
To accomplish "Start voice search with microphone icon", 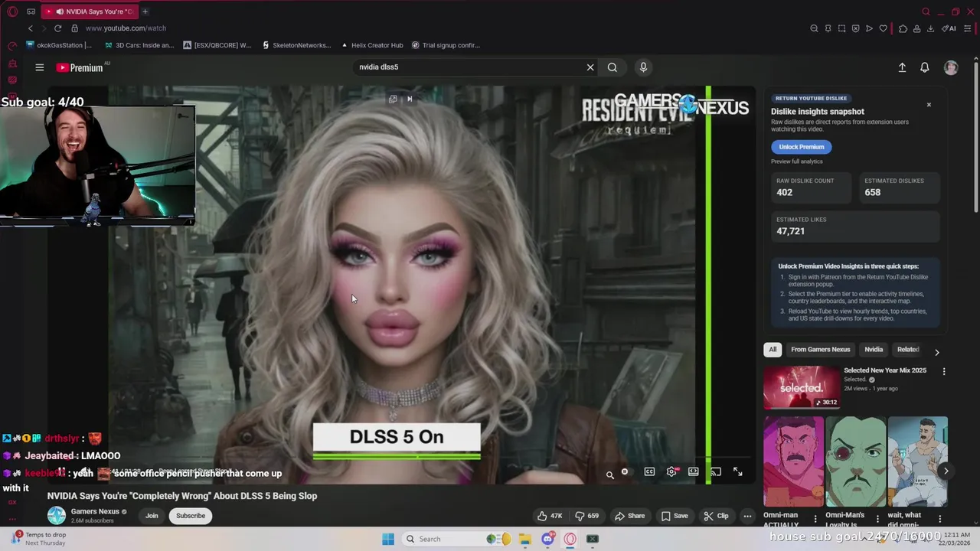I will [x=643, y=67].
